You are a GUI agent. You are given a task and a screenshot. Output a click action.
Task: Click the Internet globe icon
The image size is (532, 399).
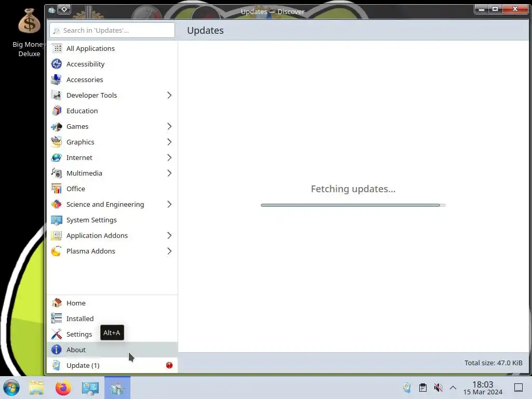click(x=56, y=158)
